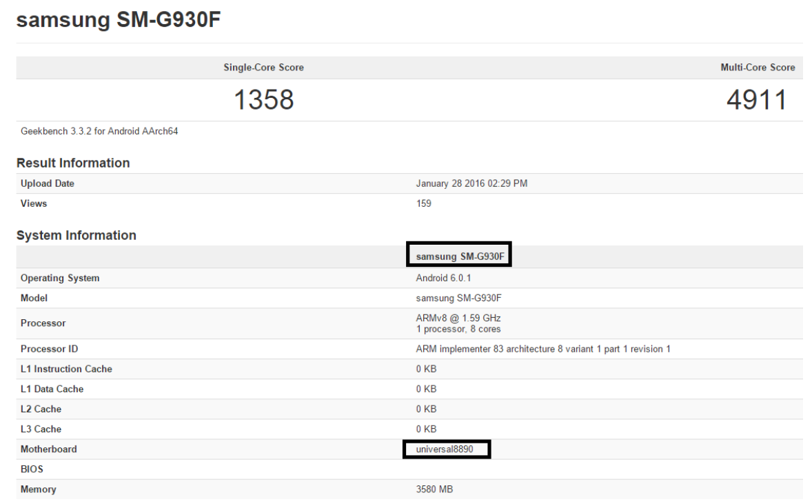Select the Single-Core Score column header
Viewport: 812px width, 504px height.
coord(263,68)
